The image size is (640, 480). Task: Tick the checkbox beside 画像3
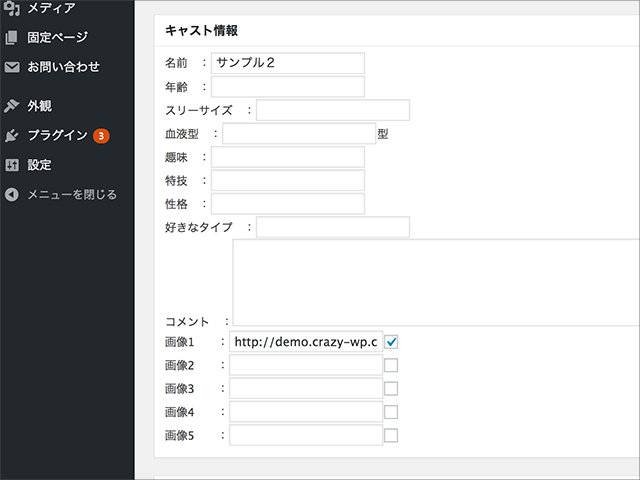click(x=391, y=388)
